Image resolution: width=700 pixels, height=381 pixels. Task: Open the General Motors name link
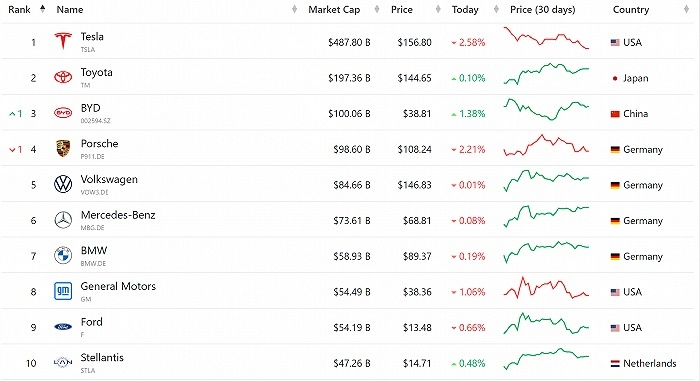click(x=118, y=286)
